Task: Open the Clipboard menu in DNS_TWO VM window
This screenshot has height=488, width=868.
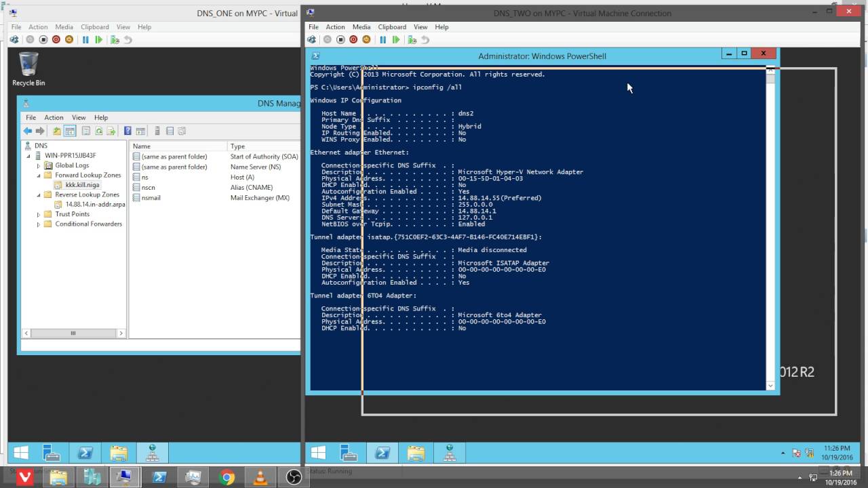Action: pos(392,27)
